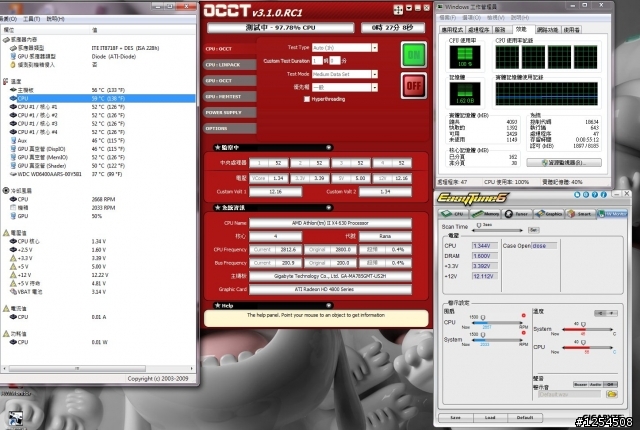Open 檔案(F) menu in Task Manager

447,18
